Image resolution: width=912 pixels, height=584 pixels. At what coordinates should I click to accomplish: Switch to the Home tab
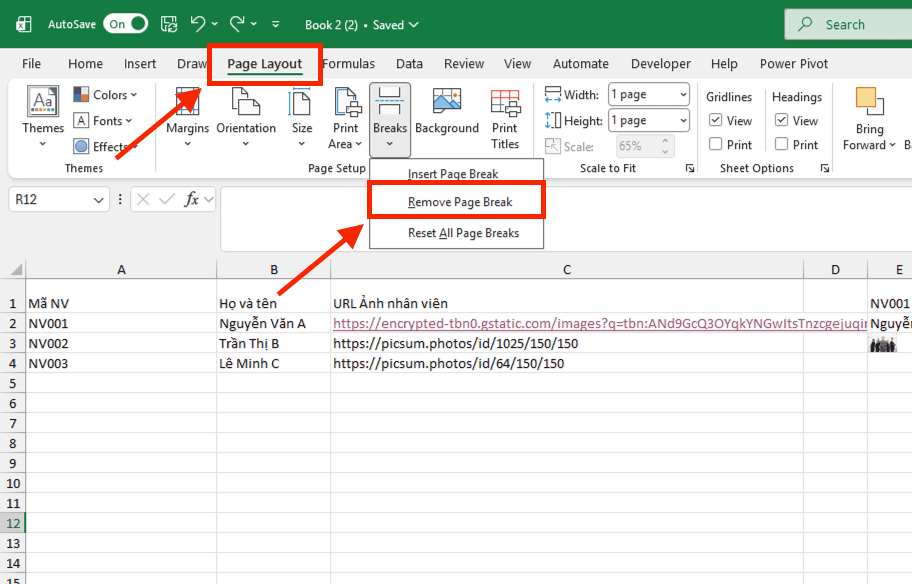(86, 64)
